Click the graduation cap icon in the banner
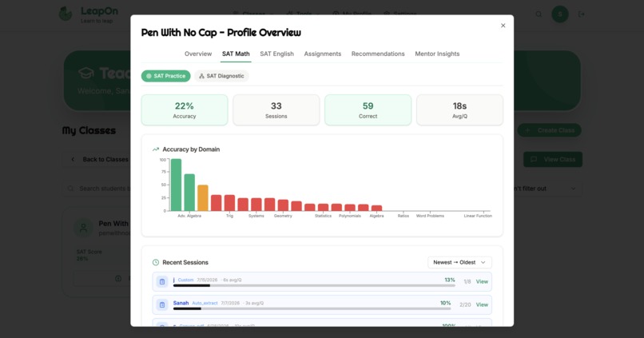 tap(85, 73)
